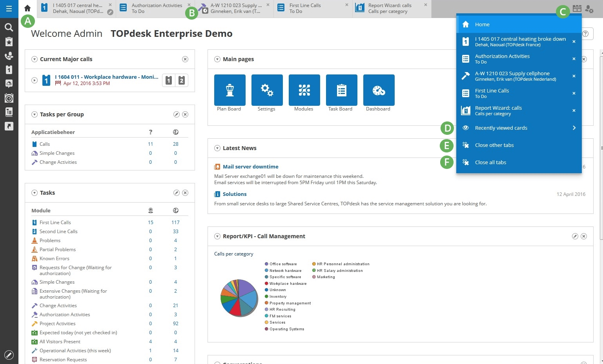Close First Line Calls entry in overview menu
The height and width of the screenshot is (364, 603).
(x=574, y=93)
